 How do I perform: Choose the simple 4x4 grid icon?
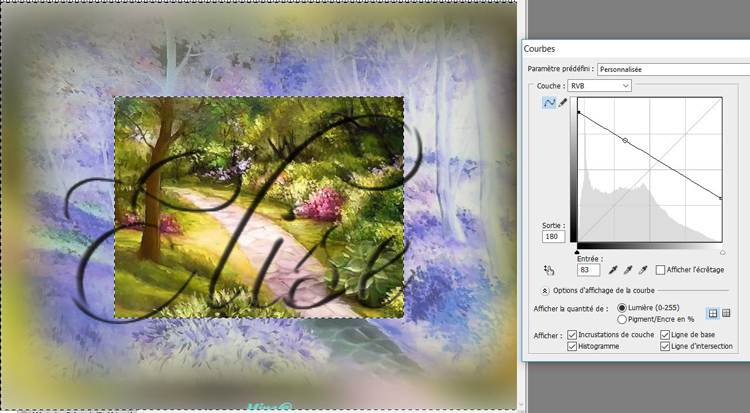pyautogui.click(x=712, y=313)
